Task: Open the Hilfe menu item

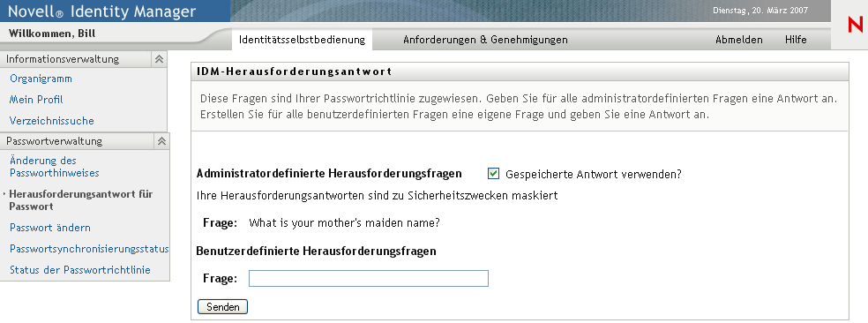Action: (x=796, y=40)
